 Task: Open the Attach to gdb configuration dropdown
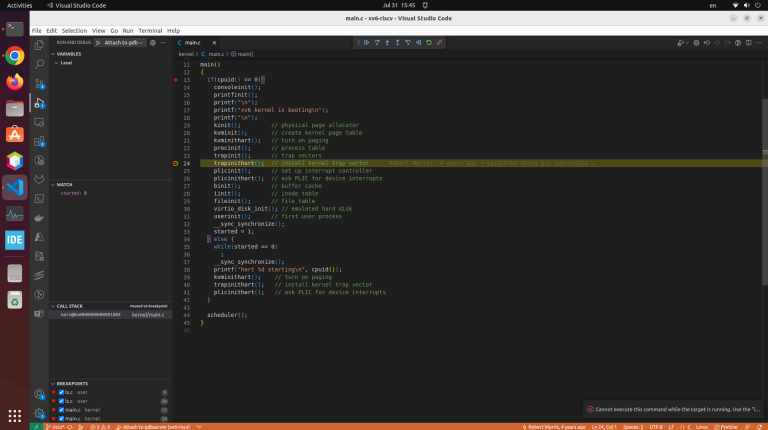point(123,43)
